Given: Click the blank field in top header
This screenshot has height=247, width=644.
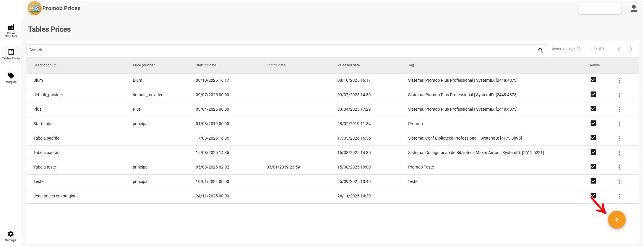Looking at the screenshot, I should coord(600,8).
